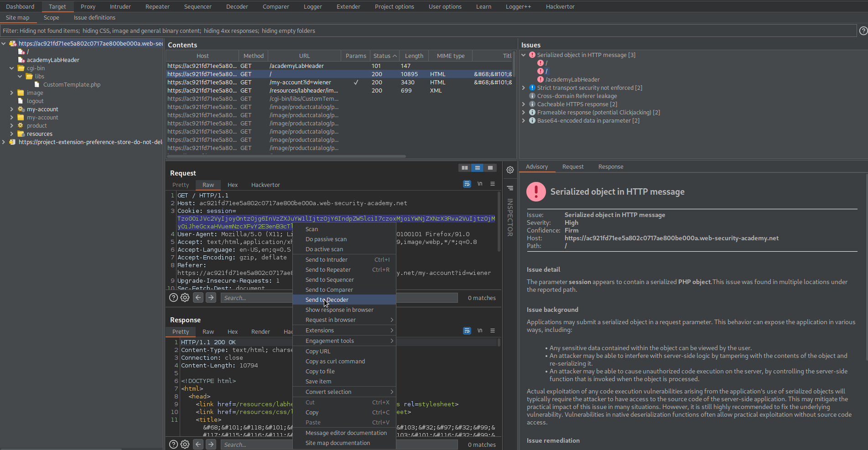The width and height of the screenshot is (868, 450).
Task: Collapse the cgi-bin folder
Action: coord(12,68)
